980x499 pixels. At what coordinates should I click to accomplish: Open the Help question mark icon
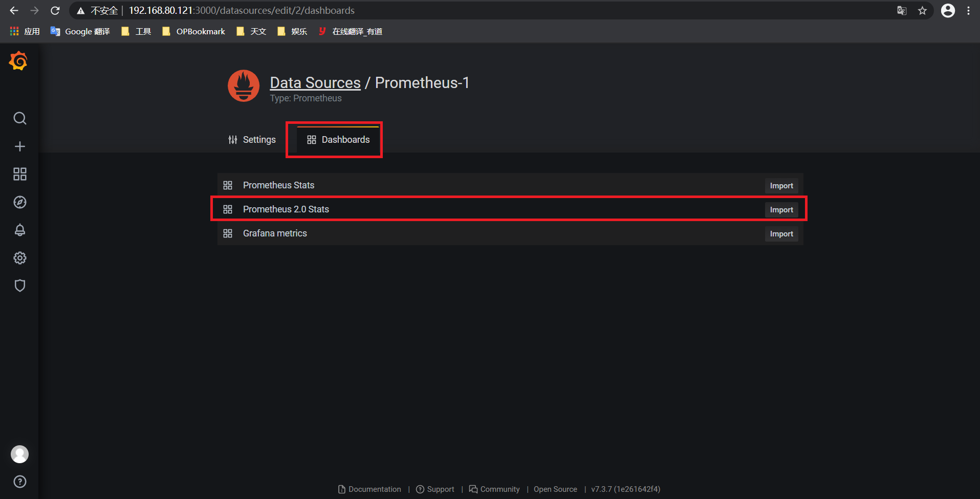(19, 482)
